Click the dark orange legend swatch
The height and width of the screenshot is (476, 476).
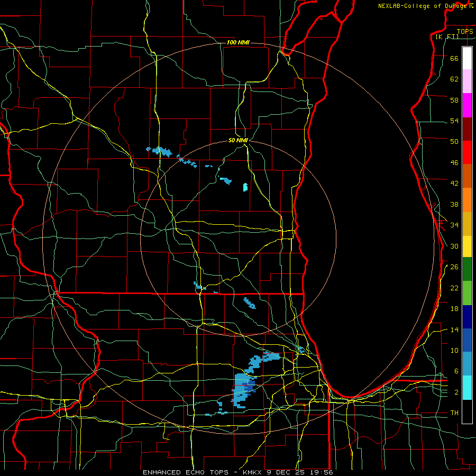tap(467, 176)
